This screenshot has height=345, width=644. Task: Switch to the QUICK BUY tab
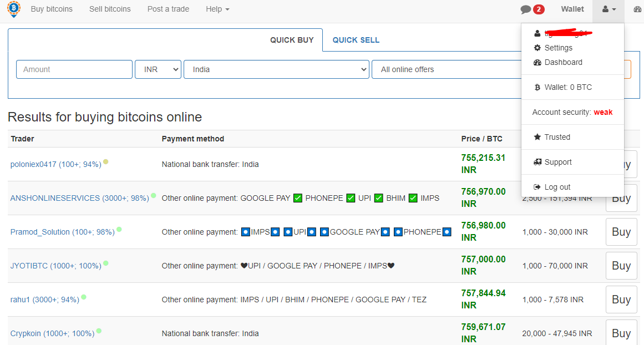292,40
